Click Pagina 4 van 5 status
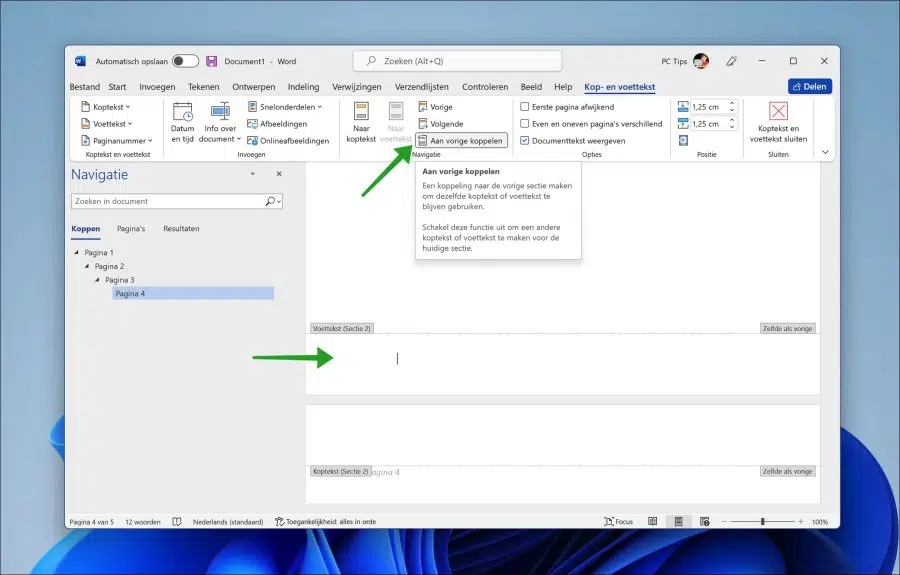900x575 pixels. [x=92, y=522]
